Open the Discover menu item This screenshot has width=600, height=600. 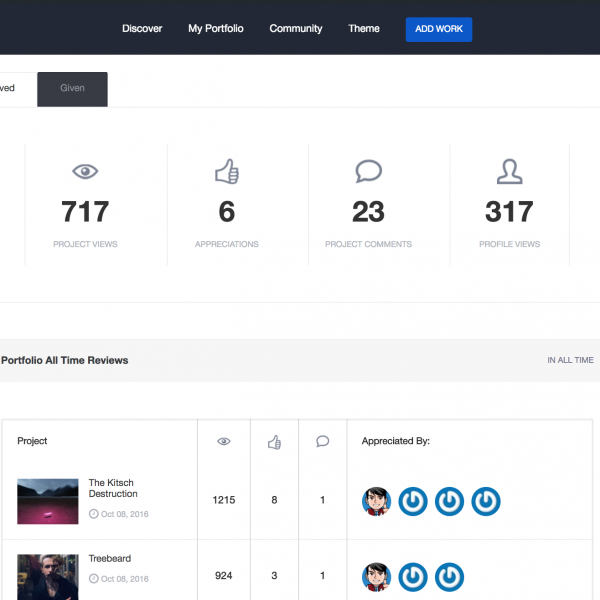pyautogui.click(x=142, y=29)
